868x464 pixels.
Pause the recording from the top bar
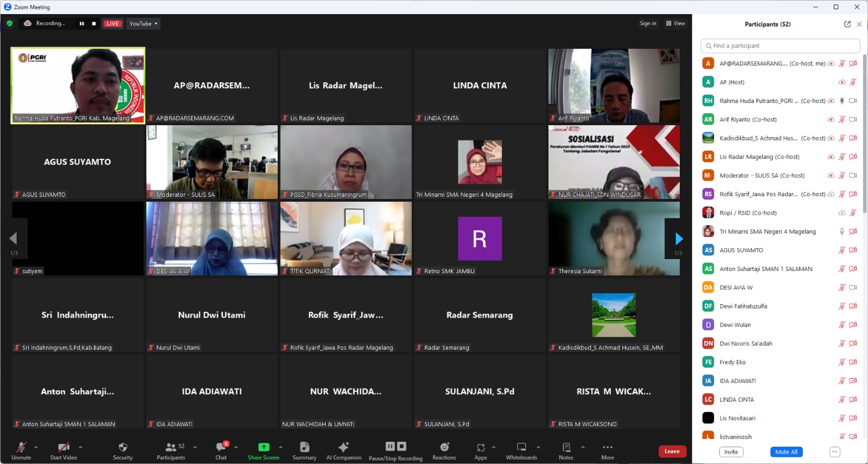82,23
